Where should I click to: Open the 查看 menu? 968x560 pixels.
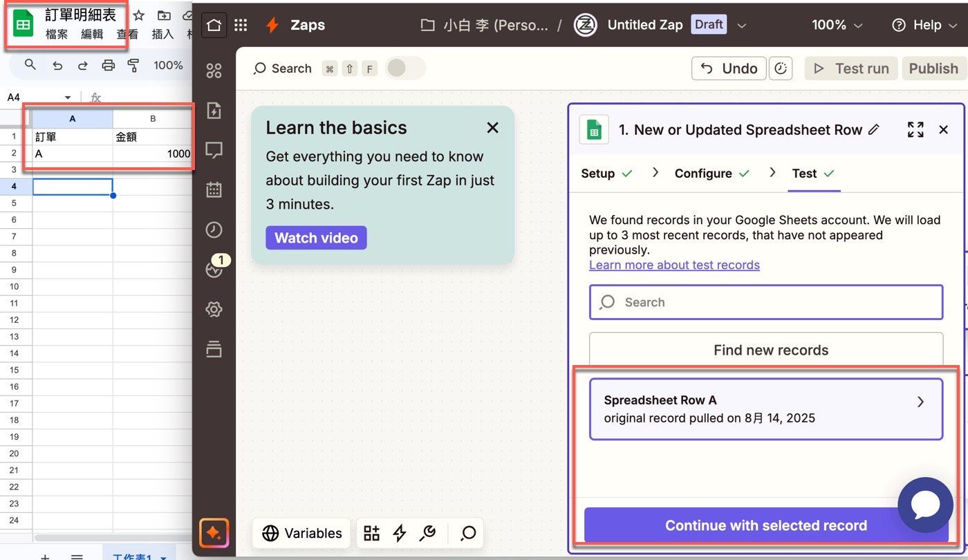(127, 34)
